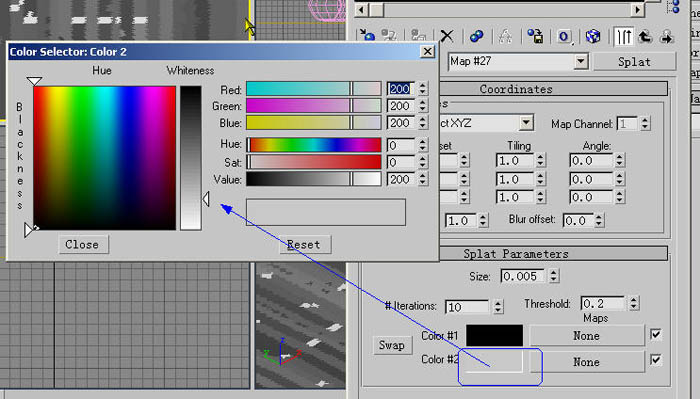Click the Blue spinner arrows
This screenshot has width=700, height=399.
click(423, 123)
